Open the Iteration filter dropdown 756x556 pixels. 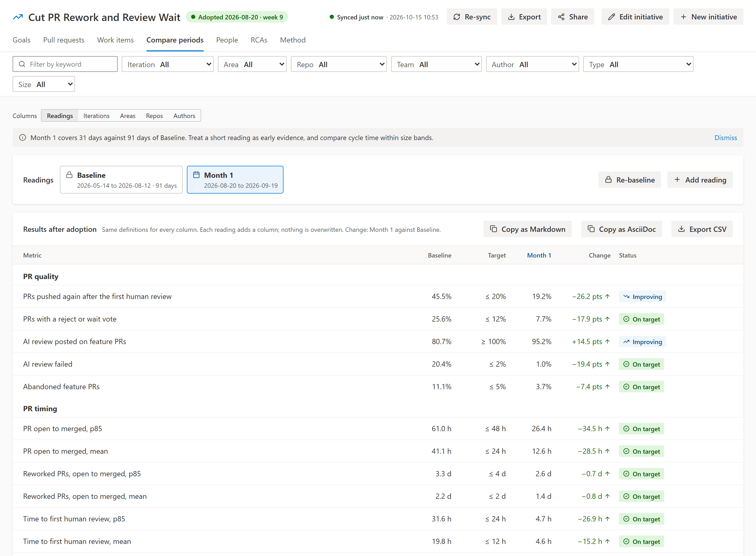(x=168, y=64)
